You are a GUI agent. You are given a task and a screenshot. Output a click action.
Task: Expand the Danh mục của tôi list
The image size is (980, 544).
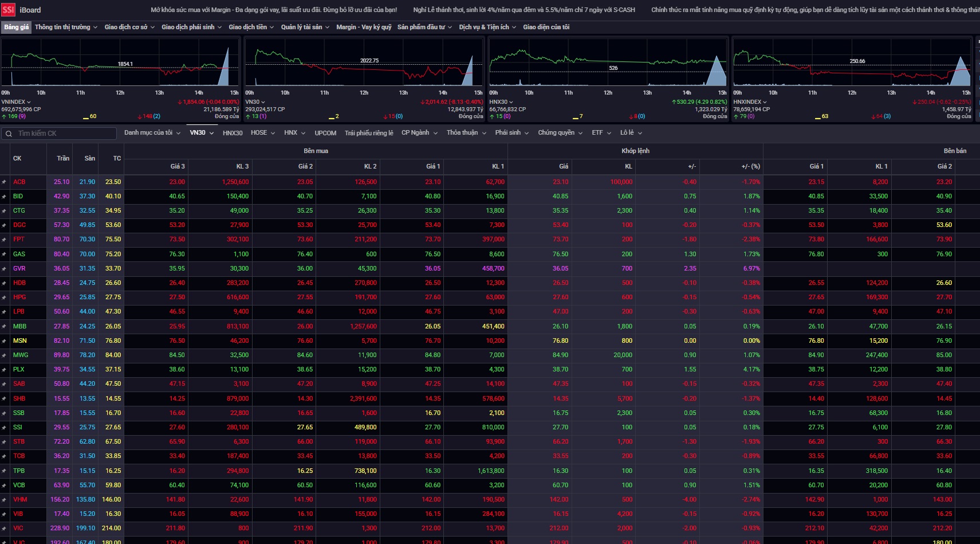point(152,133)
